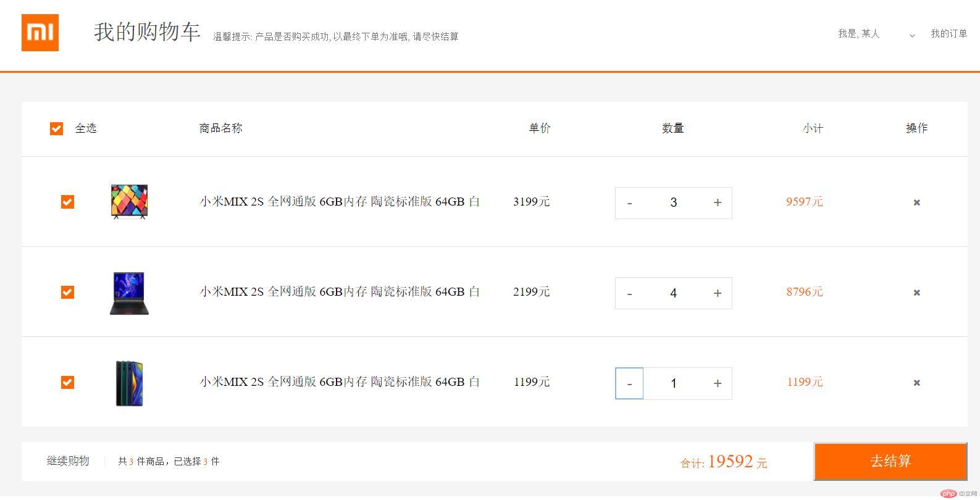Open the TV product thumbnail image

point(129,201)
